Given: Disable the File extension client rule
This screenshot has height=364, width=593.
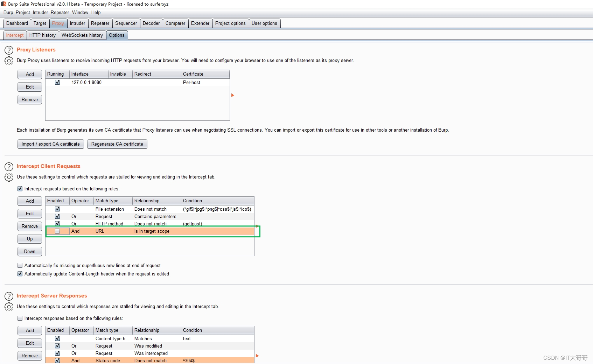Looking at the screenshot, I should click(x=57, y=209).
